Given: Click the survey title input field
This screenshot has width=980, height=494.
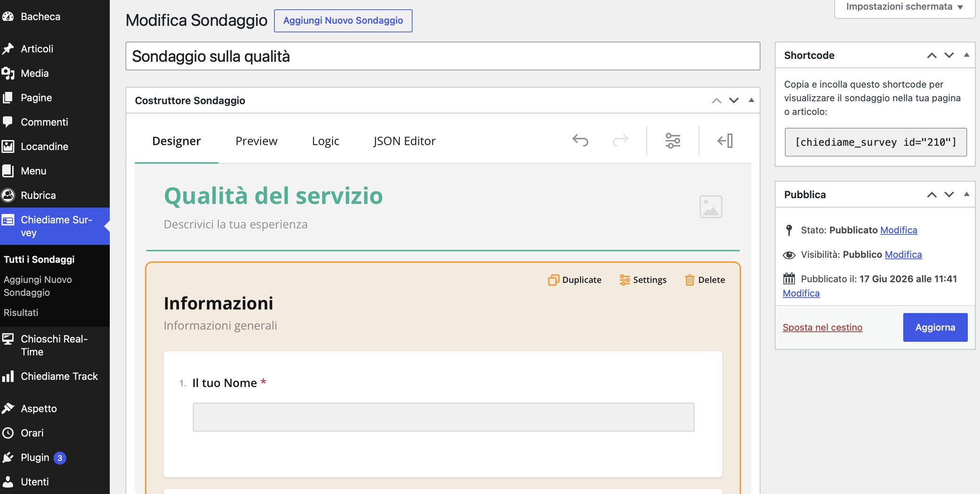Looking at the screenshot, I should (x=443, y=56).
